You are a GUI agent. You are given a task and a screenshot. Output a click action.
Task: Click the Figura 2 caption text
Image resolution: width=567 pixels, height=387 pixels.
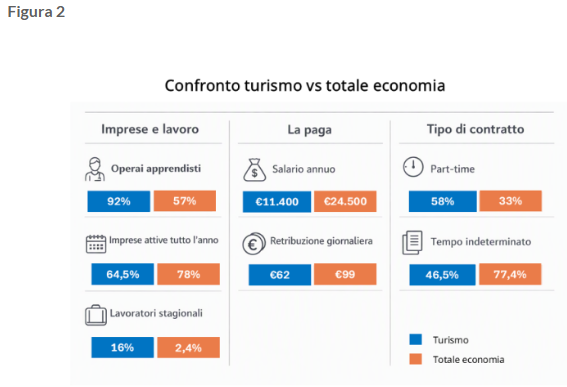coord(36,12)
